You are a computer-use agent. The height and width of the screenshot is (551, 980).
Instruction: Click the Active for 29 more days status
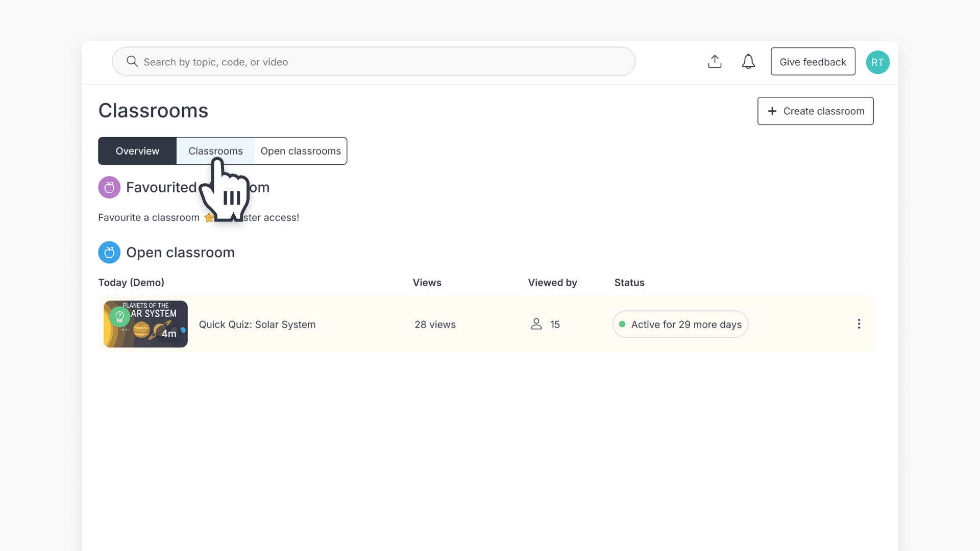[x=680, y=324]
